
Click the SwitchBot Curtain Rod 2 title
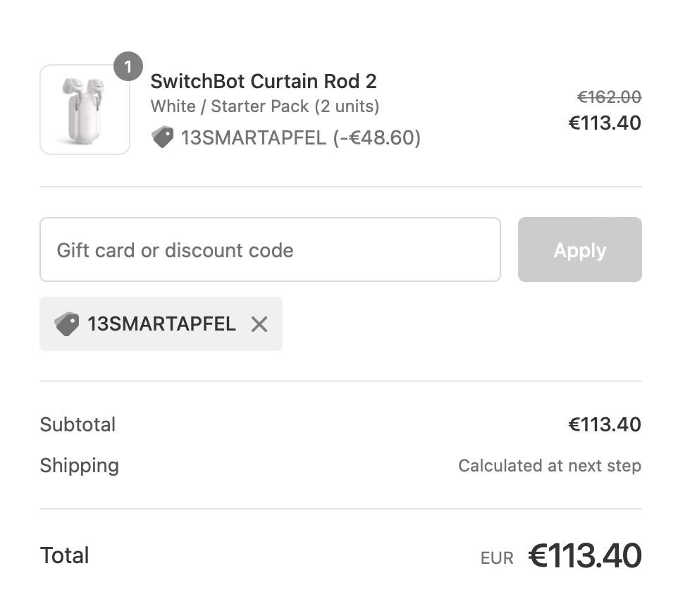264,81
